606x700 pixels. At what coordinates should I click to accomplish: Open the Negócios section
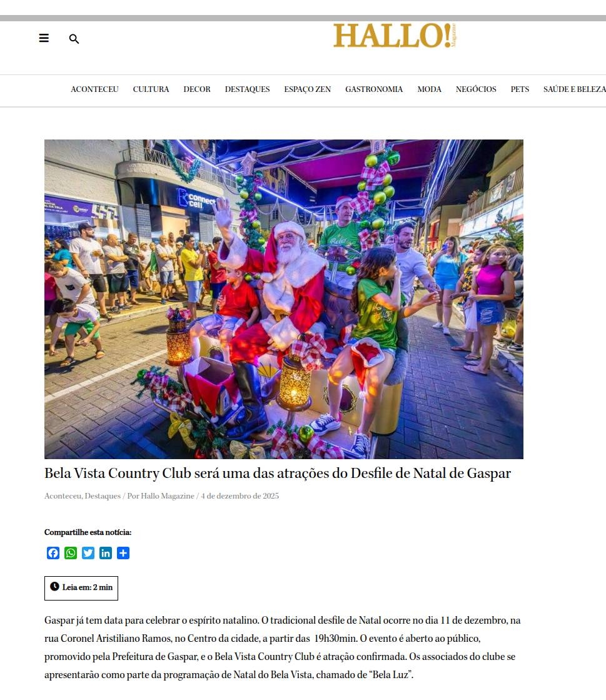476,89
